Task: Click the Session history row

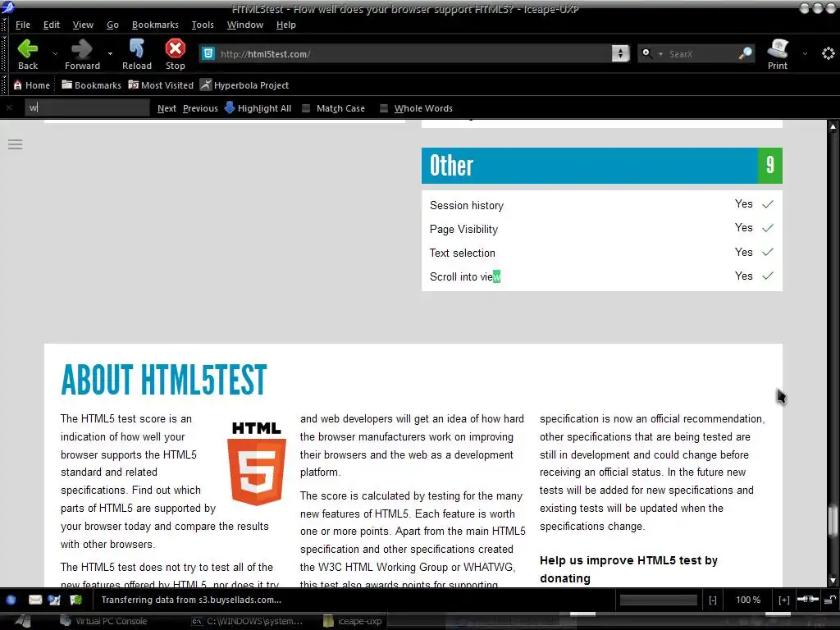Action: pyautogui.click(x=601, y=204)
